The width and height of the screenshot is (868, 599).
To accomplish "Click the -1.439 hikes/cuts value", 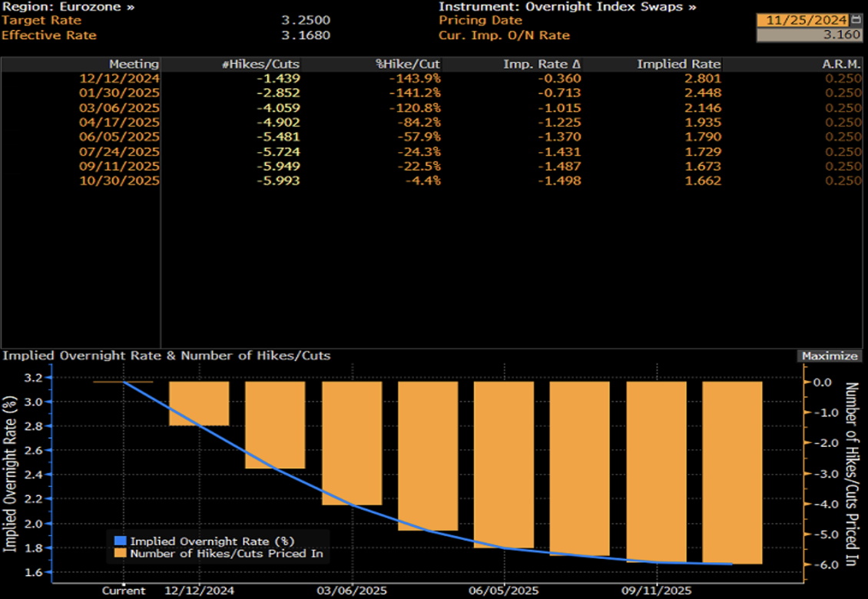I will pos(278,78).
